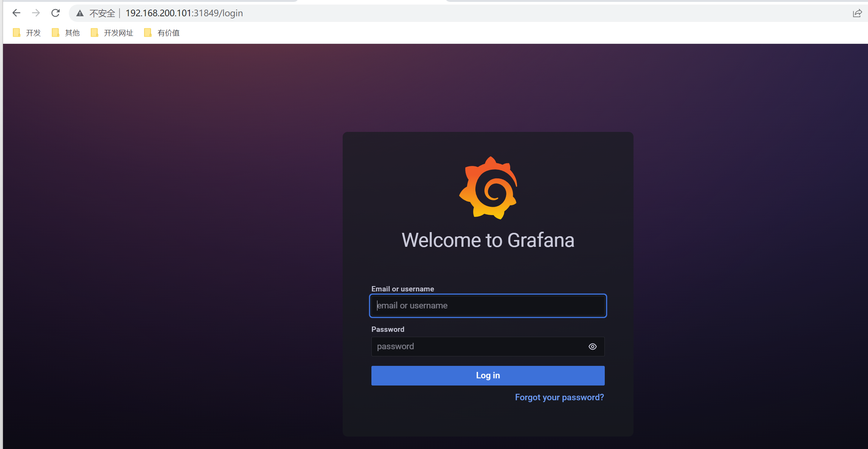Click the 不安全 security label
The width and height of the screenshot is (868, 449).
pos(102,14)
